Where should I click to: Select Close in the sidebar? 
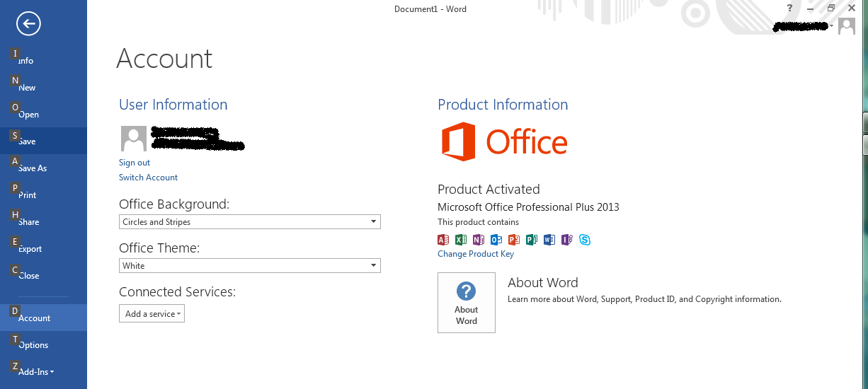pos(43,275)
